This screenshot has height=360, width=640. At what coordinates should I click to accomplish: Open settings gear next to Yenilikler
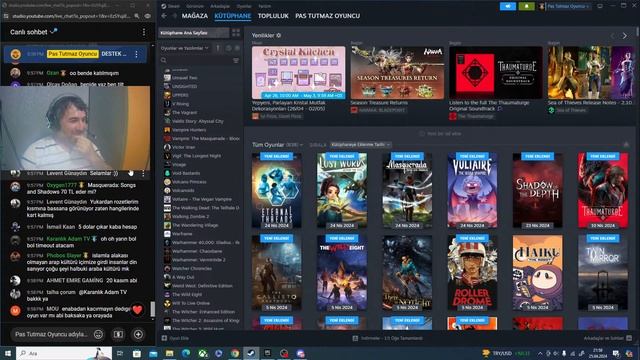pos(278,36)
